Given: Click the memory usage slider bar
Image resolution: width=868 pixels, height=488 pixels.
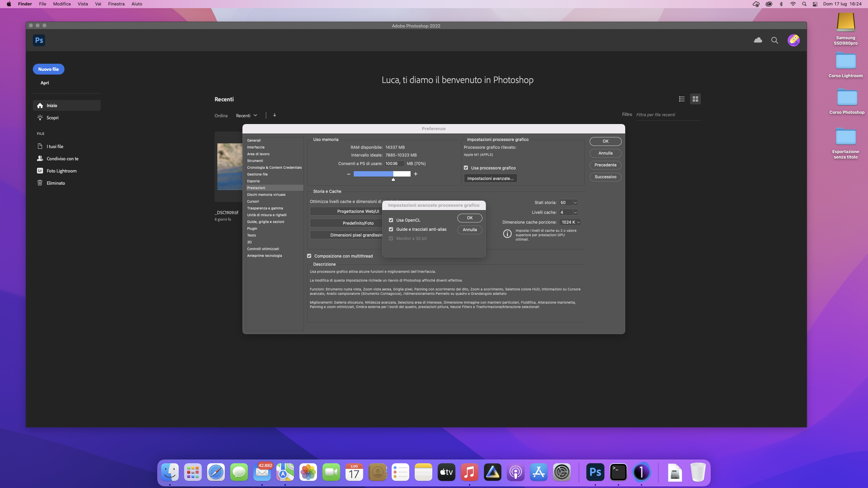Looking at the screenshot, I should click(382, 174).
